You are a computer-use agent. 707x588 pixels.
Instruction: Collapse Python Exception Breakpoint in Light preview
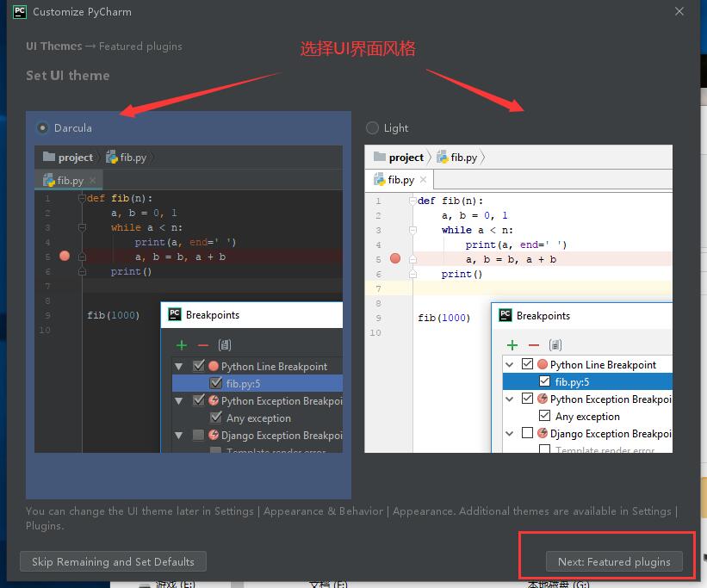[510, 399]
